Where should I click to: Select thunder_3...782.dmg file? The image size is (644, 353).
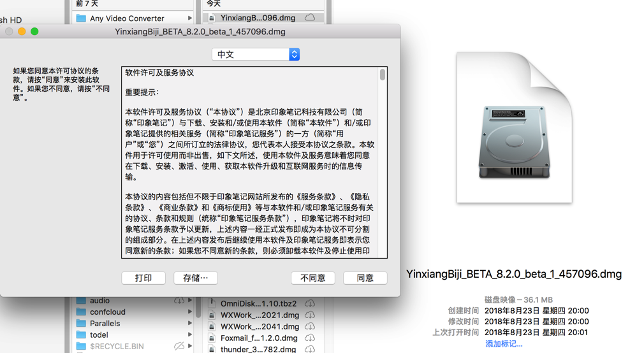[x=258, y=349]
